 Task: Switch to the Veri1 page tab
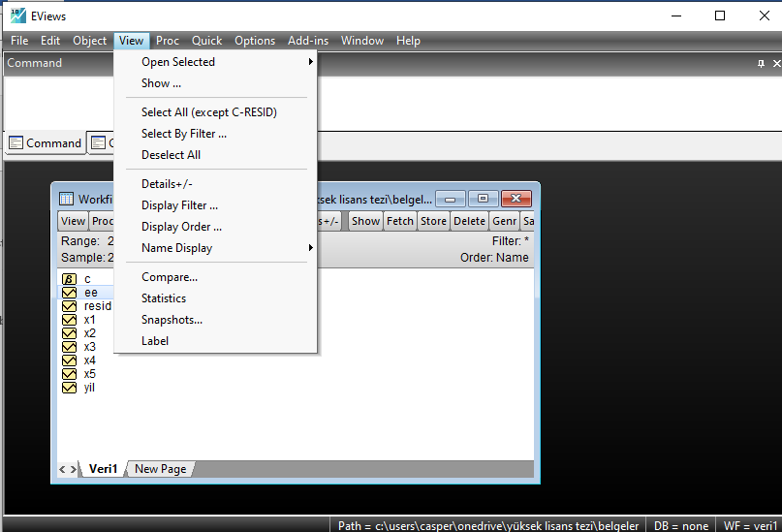103,469
